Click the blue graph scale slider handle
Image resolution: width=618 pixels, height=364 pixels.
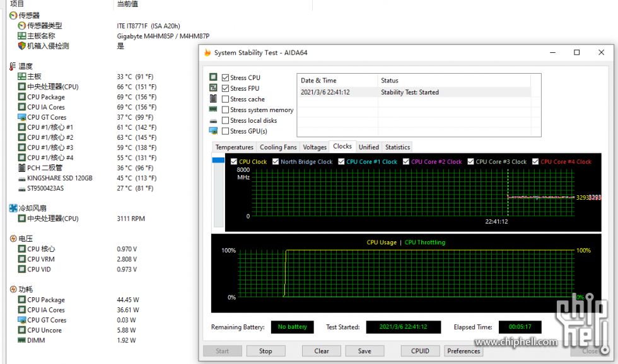coord(218,160)
